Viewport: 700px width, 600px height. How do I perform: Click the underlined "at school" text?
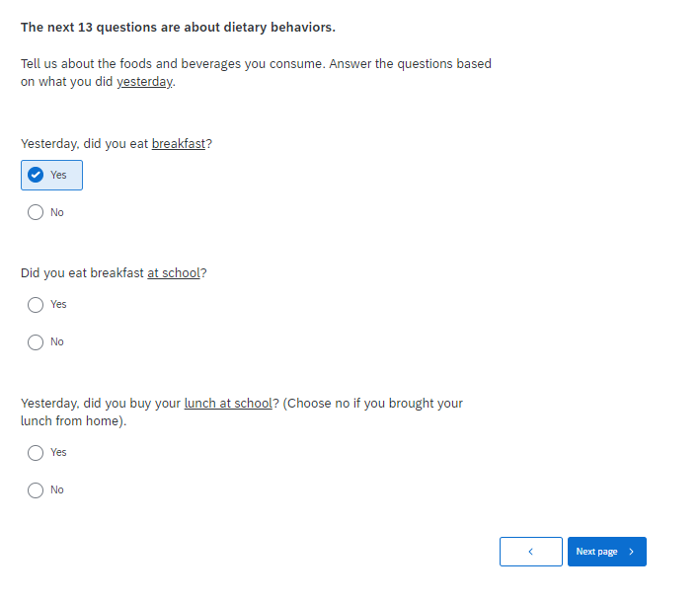tap(174, 272)
